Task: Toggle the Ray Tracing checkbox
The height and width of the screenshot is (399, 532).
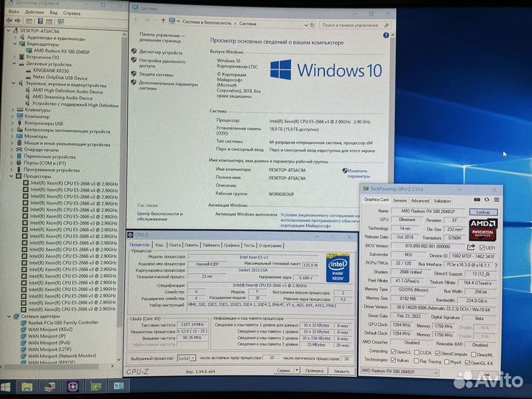Action: point(416,361)
